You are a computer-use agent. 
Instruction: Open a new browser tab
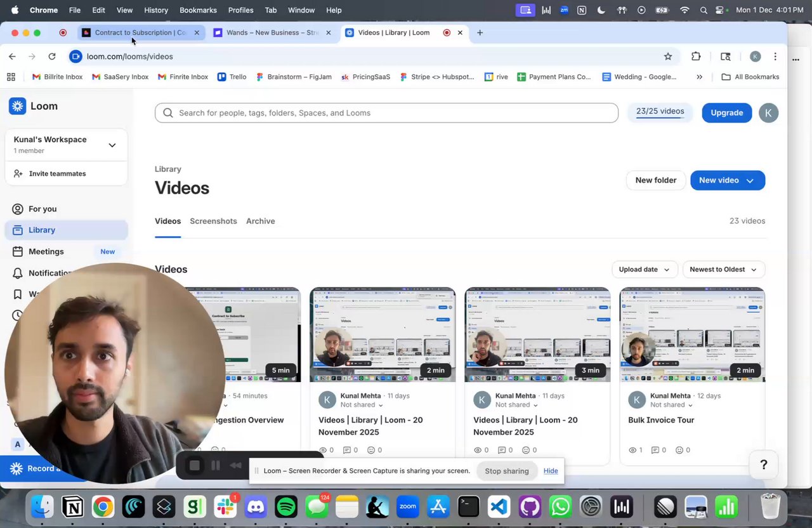coord(480,32)
